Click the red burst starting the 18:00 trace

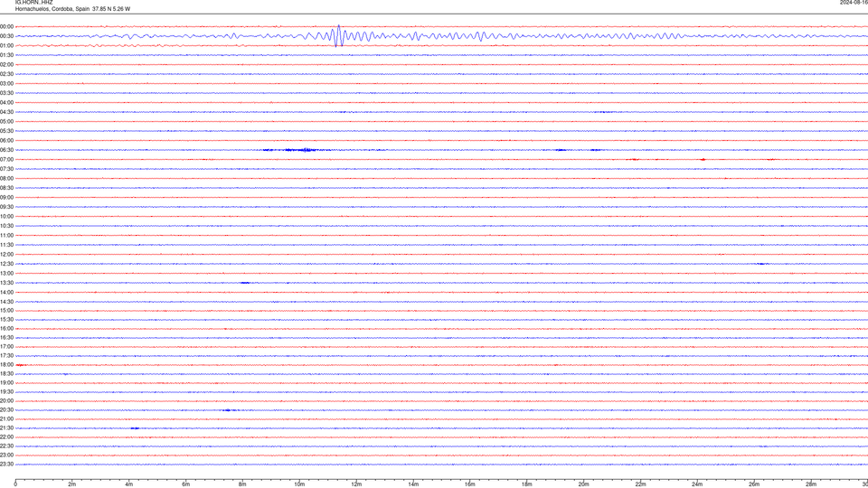click(21, 365)
